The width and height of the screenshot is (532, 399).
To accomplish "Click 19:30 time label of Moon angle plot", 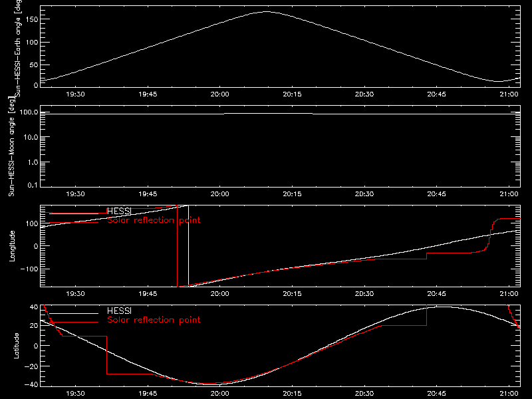I will [x=75, y=194].
